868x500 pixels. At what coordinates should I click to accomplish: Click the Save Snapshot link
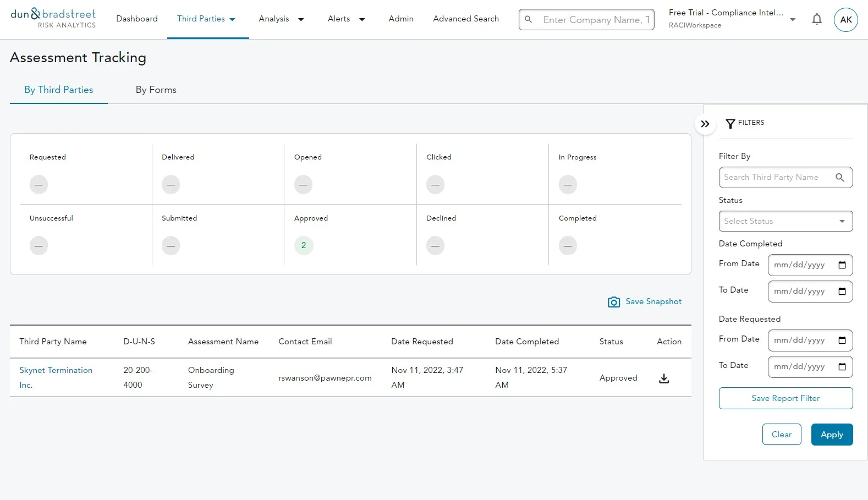coord(653,301)
